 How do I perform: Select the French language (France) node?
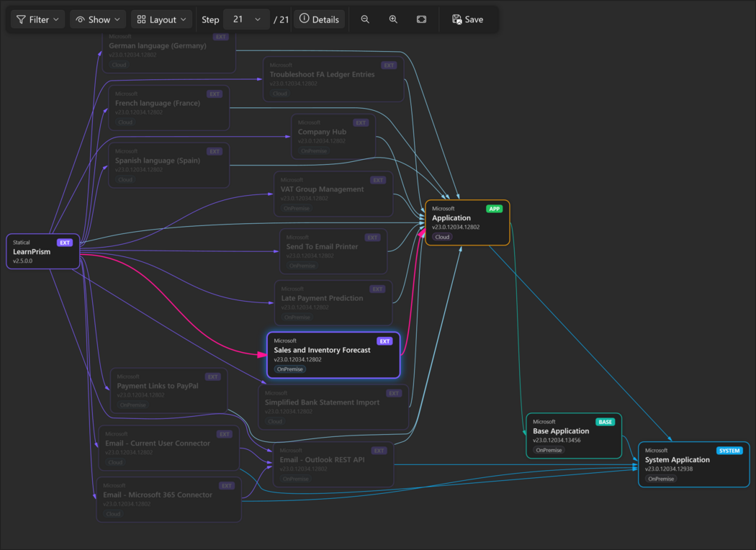pyautogui.click(x=168, y=107)
